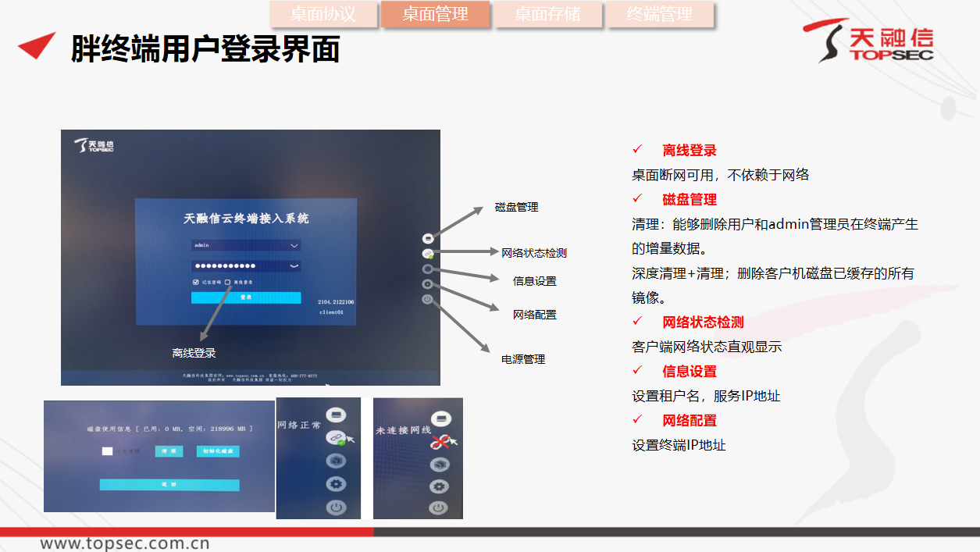Click the power icon on login screen
The height and width of the screenshot is (552, 980).
[427, 299]
